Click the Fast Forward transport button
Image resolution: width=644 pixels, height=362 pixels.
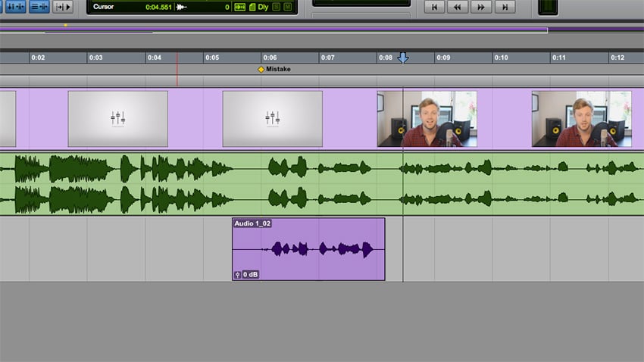click(480, 7)
